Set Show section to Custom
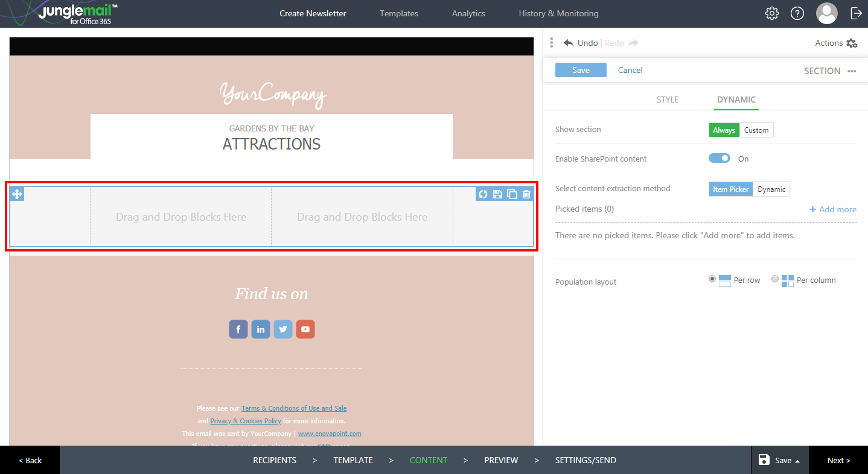Viewport: 868px width, 474px height. 756,130
